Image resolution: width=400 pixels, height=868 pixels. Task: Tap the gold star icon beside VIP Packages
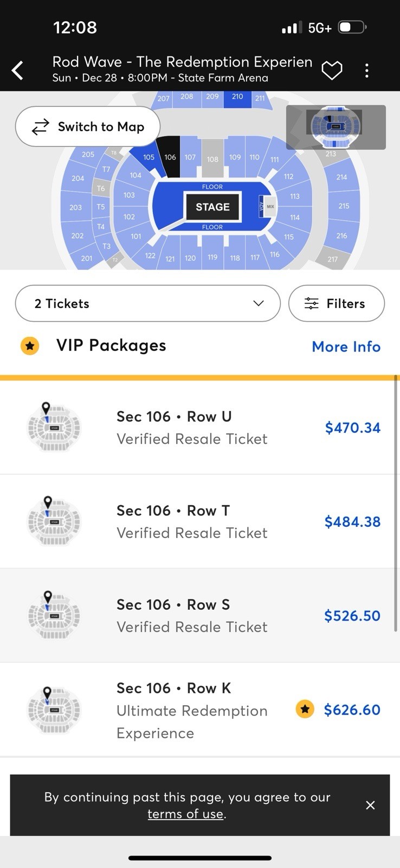[30, 346]
